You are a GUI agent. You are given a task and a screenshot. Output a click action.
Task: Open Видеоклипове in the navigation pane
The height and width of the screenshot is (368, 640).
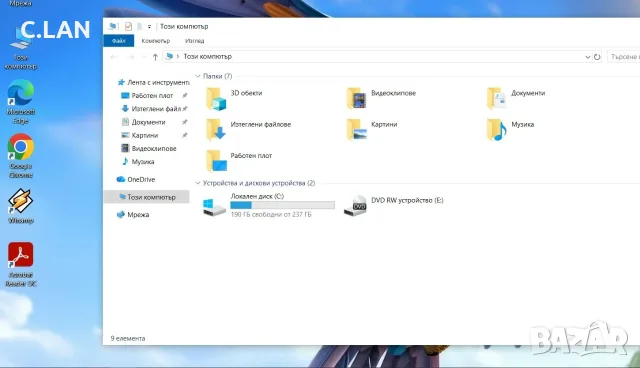coord(154,149)
